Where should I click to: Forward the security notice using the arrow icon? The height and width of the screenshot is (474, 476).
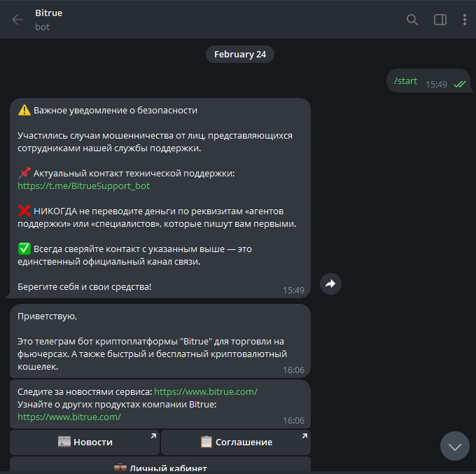coord(330,284)
